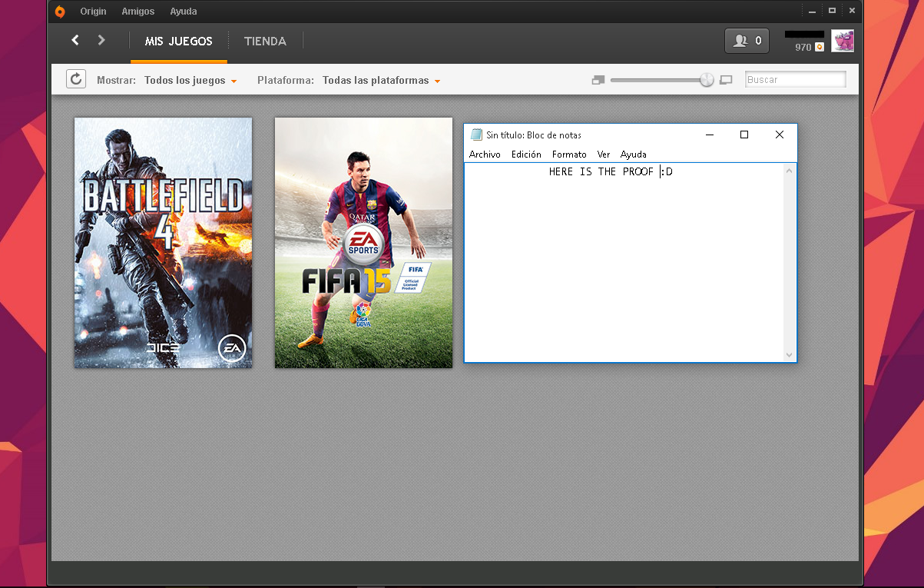Open the Formato menu in Notepad
Image resolution: width=924 pixels, height=588 pixels.
pyautogui.click(x=569, y=154)
